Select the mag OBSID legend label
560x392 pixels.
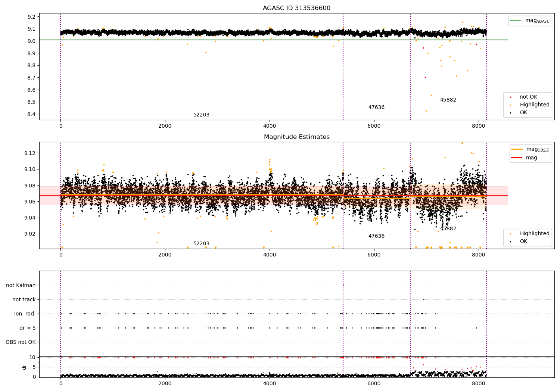(x=538, y=149)
